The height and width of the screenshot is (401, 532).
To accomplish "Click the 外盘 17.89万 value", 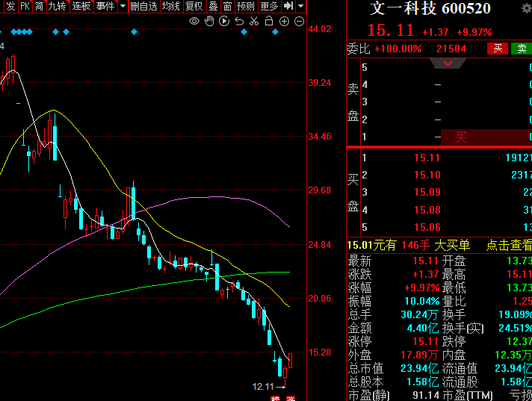I will click(419, 355).
